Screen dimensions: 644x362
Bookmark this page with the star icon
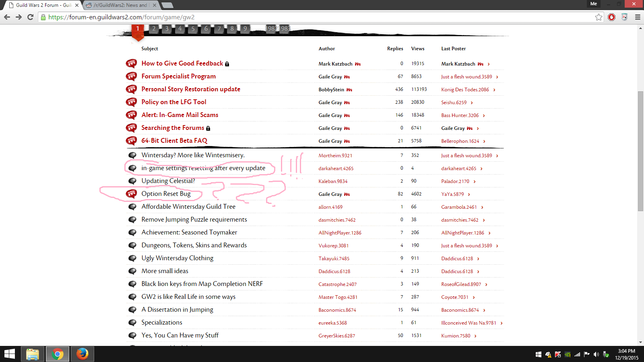coord(599,17)
